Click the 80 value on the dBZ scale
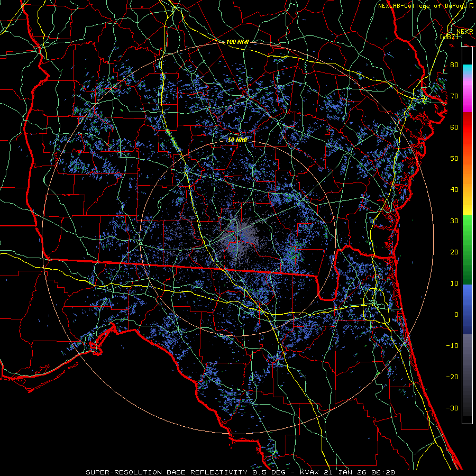 coord(454,65)
